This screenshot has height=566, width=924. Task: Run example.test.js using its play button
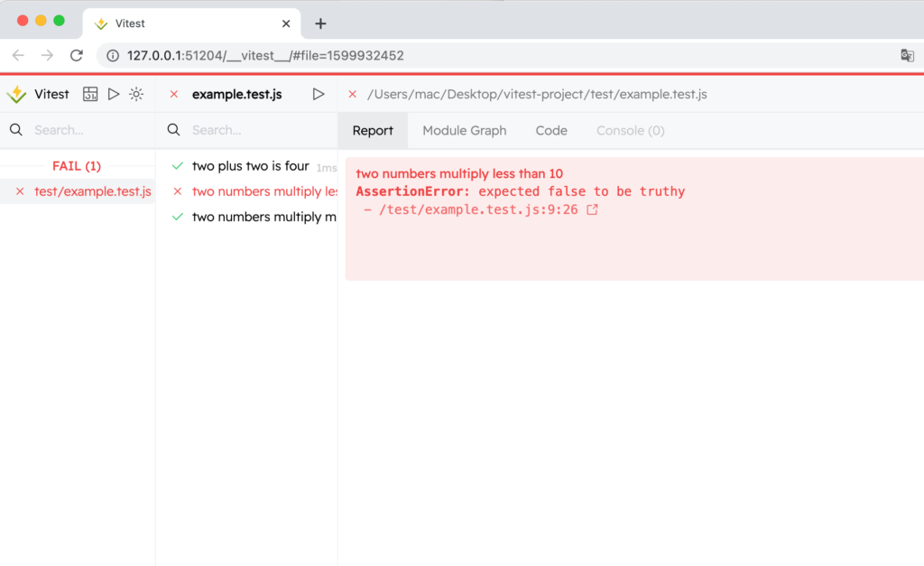click(x=319, y=94)
